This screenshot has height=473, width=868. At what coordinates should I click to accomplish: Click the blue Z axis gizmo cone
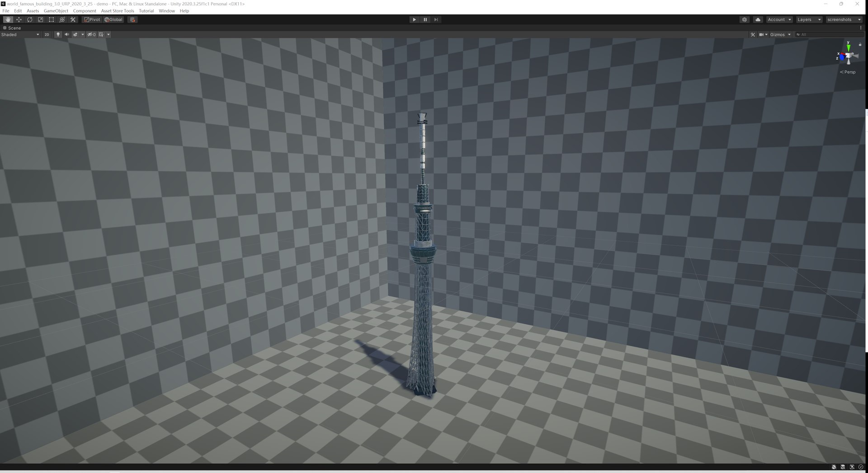click(842, 57)
